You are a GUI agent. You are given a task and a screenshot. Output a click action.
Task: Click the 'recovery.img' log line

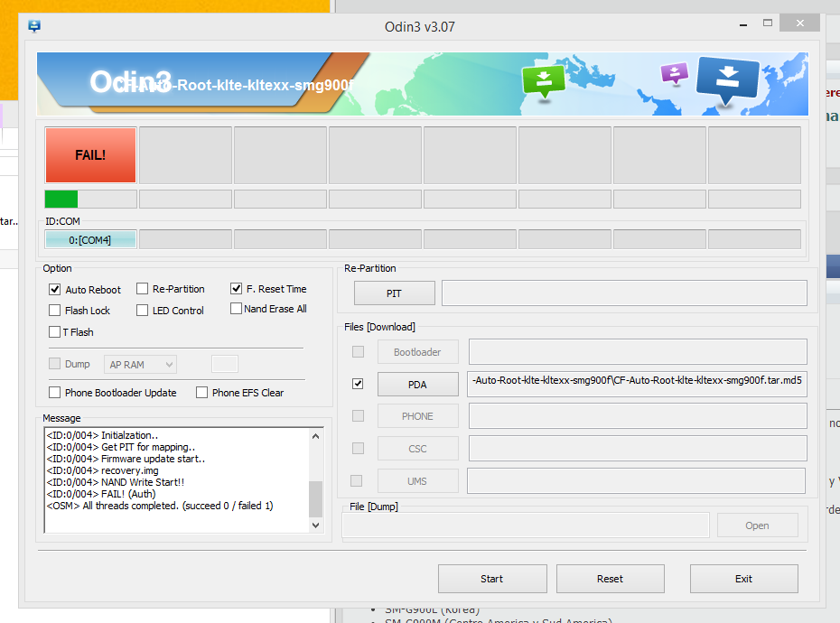[x=102, y=470]
